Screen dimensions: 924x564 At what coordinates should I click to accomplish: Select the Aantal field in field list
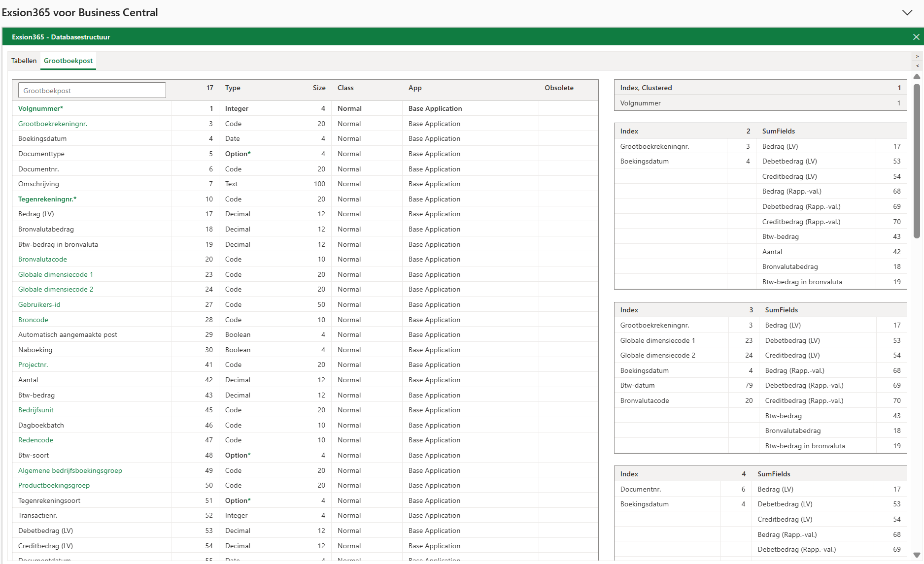[28, 380]
